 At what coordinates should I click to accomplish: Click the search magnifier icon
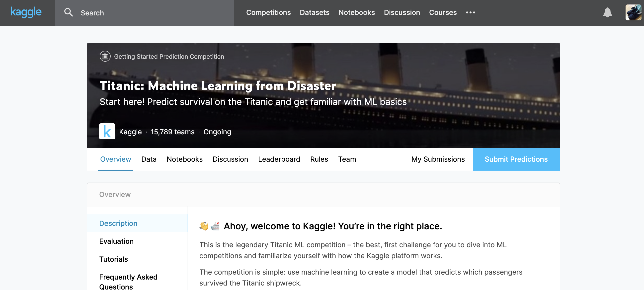pos(68,12)
